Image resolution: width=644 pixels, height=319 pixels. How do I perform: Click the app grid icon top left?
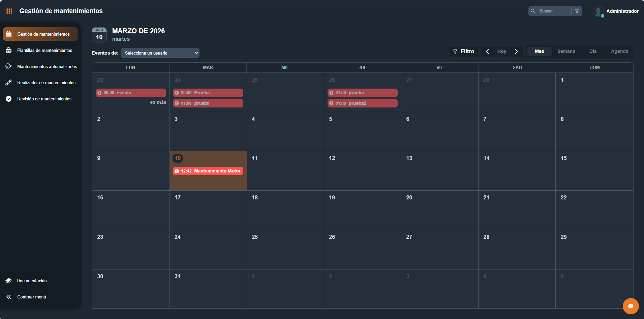(9, 11)
